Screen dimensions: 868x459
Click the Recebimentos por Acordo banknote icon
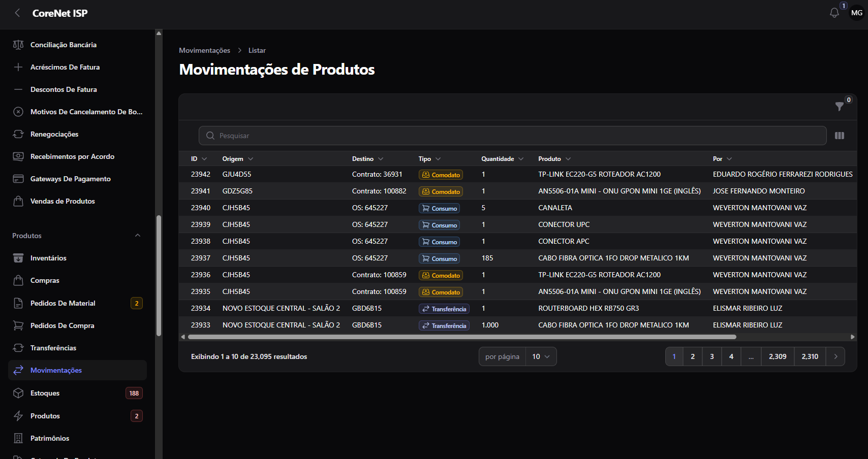(18, 156)
